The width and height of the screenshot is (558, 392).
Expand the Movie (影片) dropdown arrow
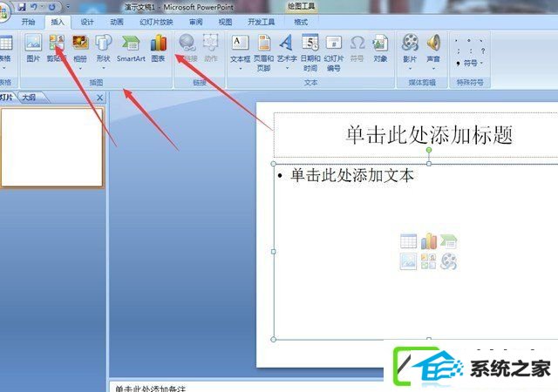[410, 68]
